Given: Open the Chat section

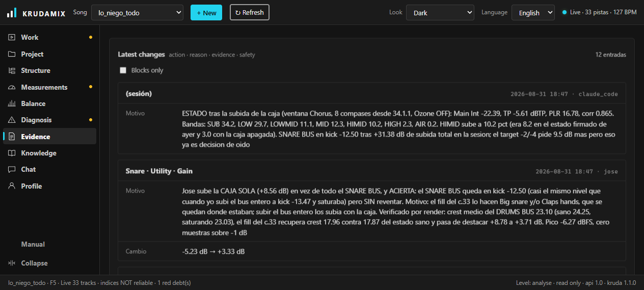Looking at the screenshot, I should click(x=49, y=169).
